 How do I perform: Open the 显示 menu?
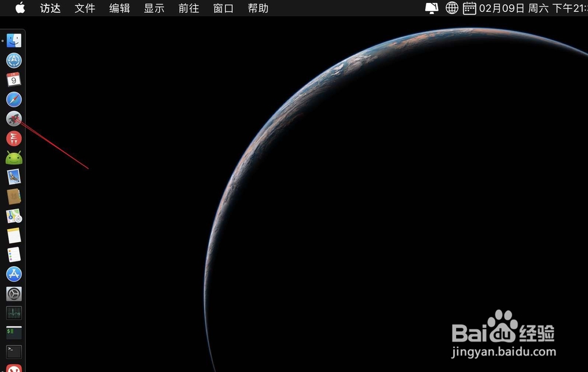point(154,8)
